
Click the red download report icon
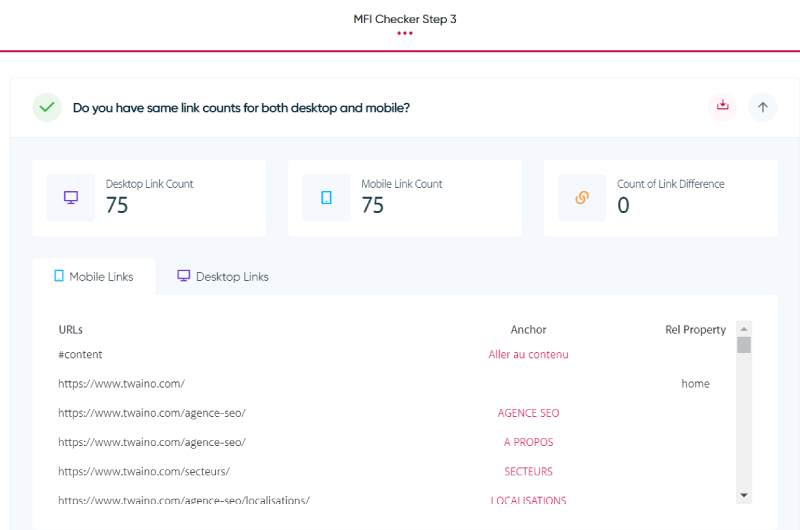click(722, 107)
